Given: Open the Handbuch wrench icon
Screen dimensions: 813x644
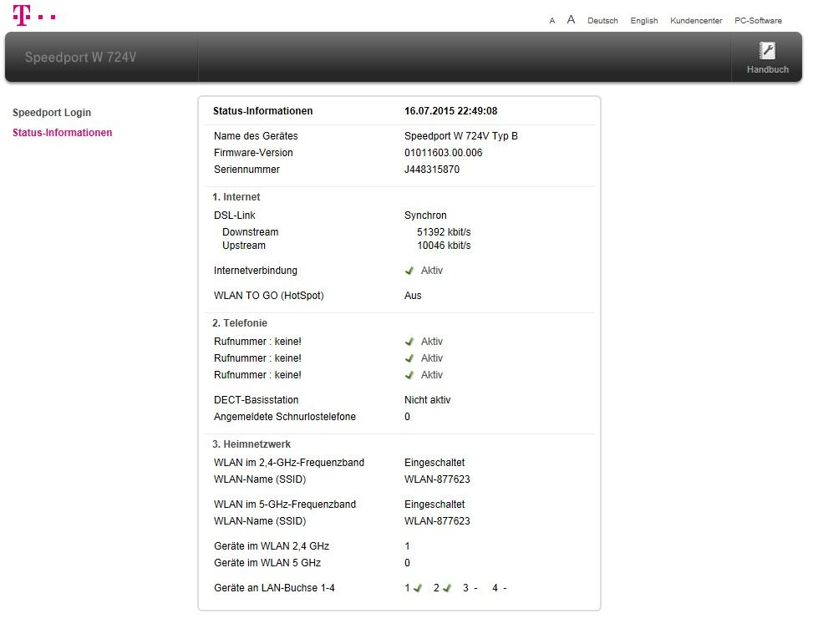Looking at the screenshot, I should [767, 51].
